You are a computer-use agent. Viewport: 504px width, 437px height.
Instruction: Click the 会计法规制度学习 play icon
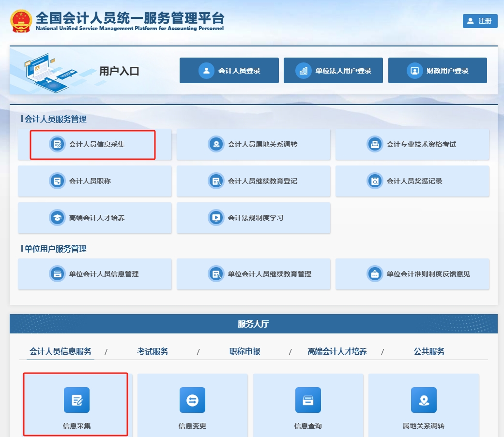pos(215,218)
